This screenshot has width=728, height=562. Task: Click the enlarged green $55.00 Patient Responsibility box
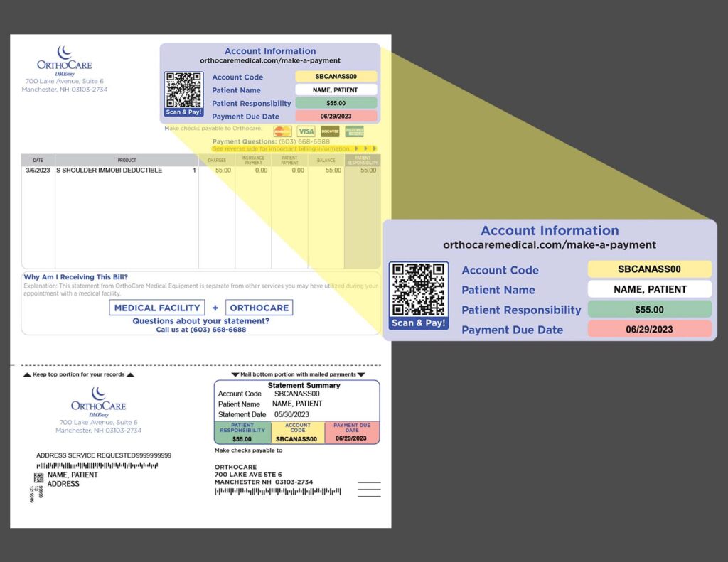(649, 309)
